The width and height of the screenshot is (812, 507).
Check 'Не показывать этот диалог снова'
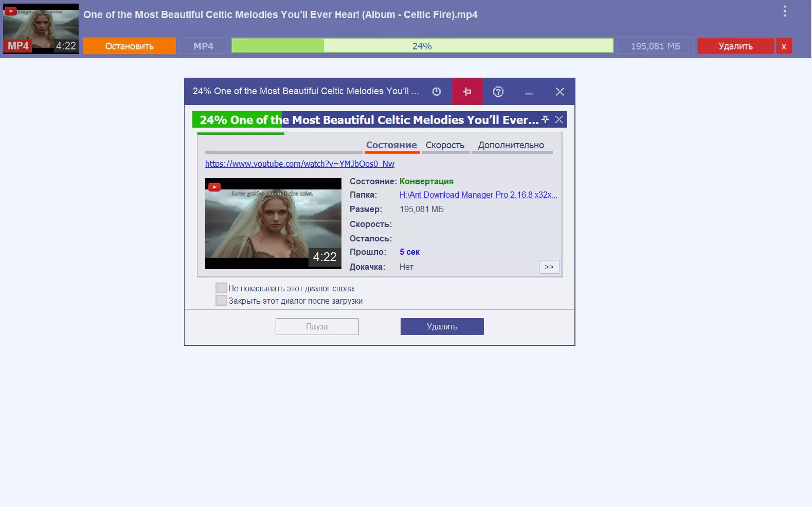(x=221, y=288)
